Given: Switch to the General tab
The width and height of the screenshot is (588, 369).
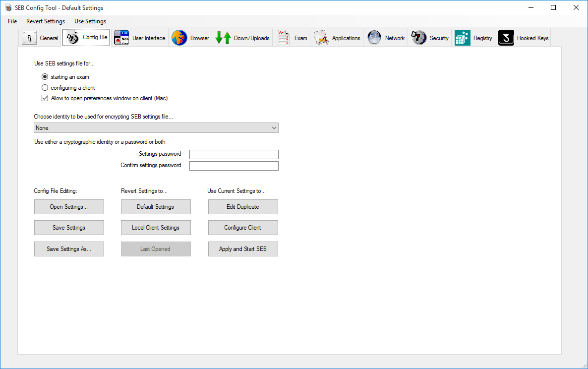Looking at the screenshot, I should pos(40,38).
